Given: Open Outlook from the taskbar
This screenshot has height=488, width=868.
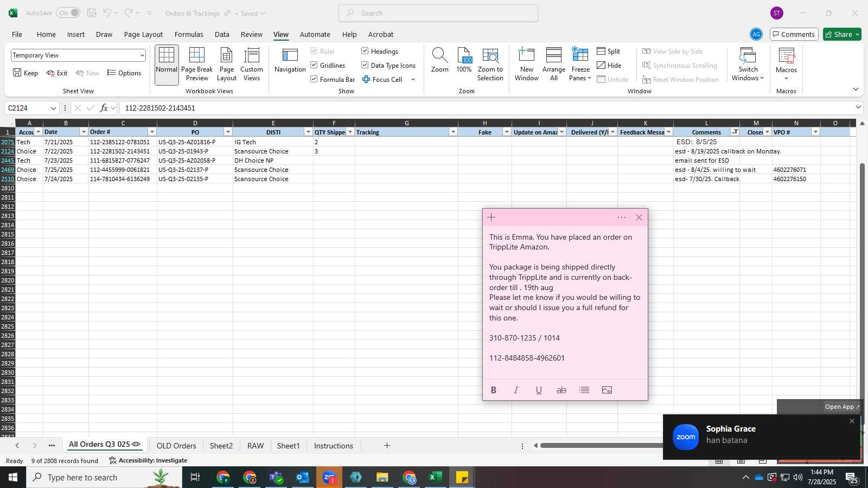Looking at the screenshot, I should [303, 477].
